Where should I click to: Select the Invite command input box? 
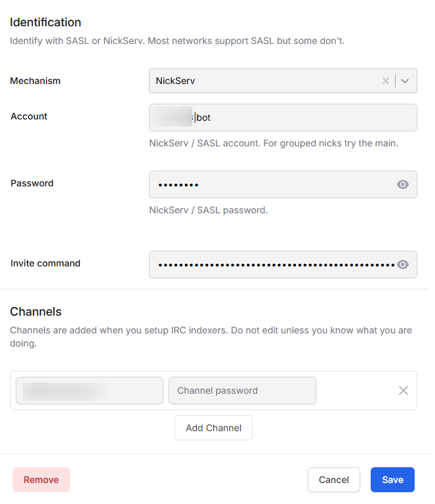[x=283, y=264]
